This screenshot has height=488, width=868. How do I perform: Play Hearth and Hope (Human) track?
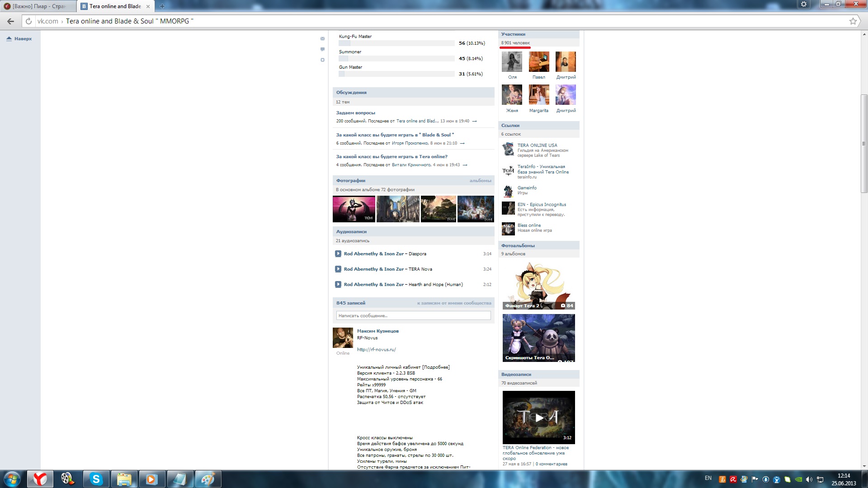(338, 285)
